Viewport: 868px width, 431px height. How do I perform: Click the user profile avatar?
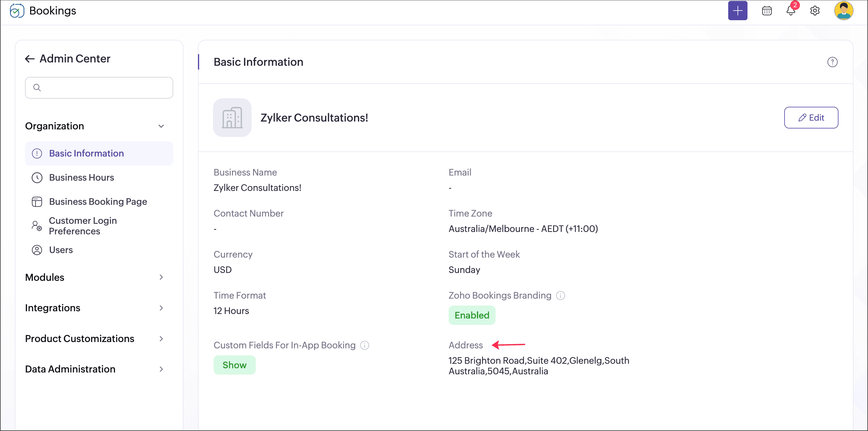coord(843,11)
